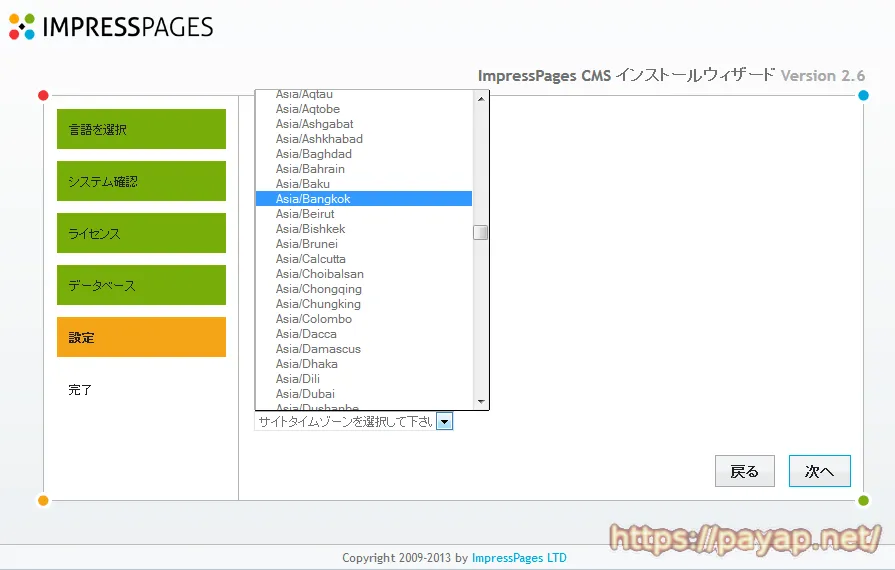Open the ImpressPages LTD link
The image size is (895, 570).
[519, 557]
